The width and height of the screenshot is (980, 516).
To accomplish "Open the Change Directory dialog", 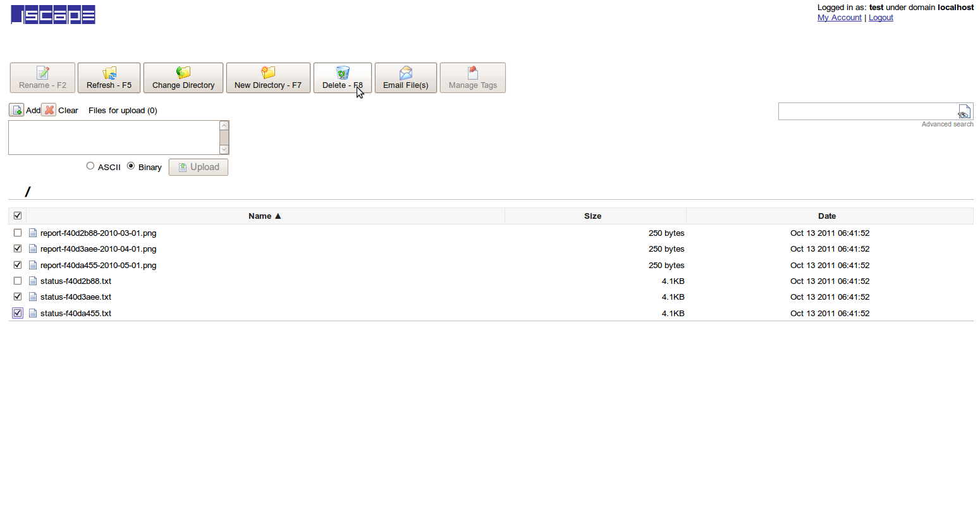I will click(x=183, y=77).
